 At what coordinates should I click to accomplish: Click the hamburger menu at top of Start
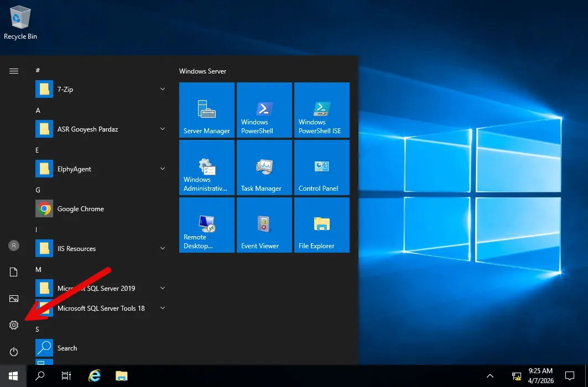(x=14, y=71)
